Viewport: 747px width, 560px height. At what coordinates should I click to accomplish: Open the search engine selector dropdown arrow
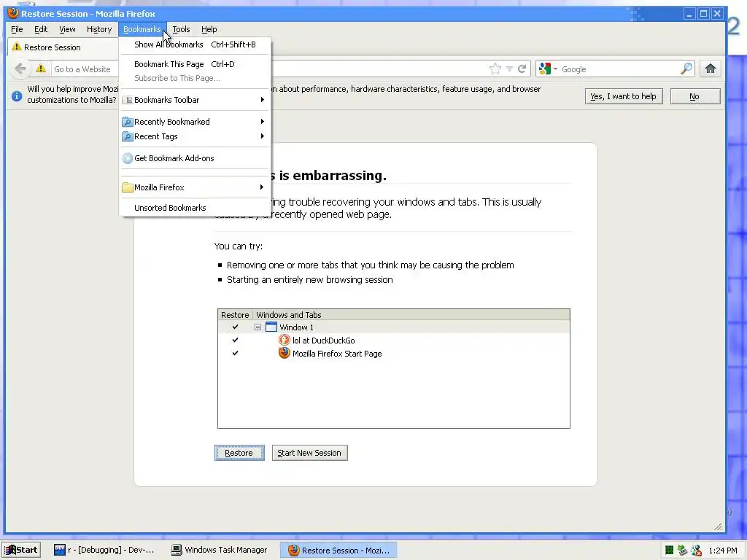click(x=555, y=69)
